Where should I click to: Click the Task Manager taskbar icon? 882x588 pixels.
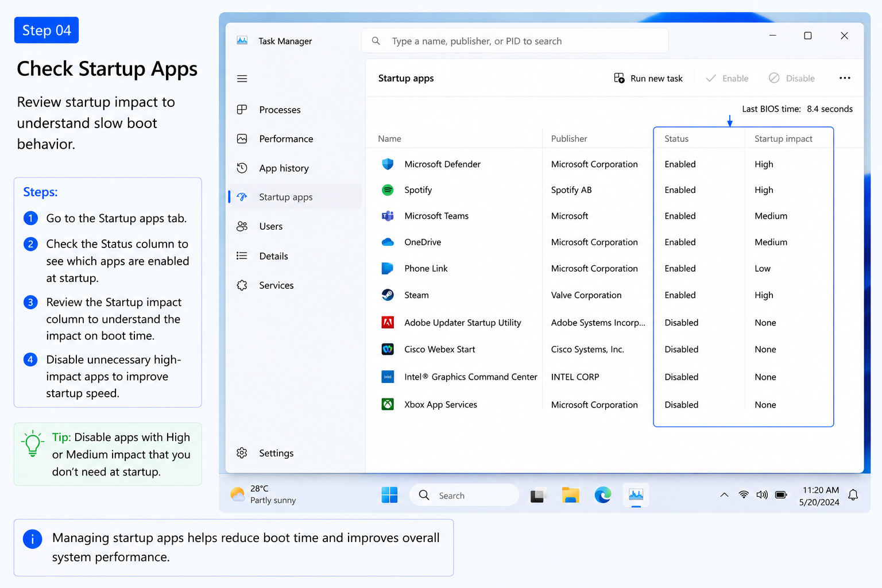(x=636, y=494)
